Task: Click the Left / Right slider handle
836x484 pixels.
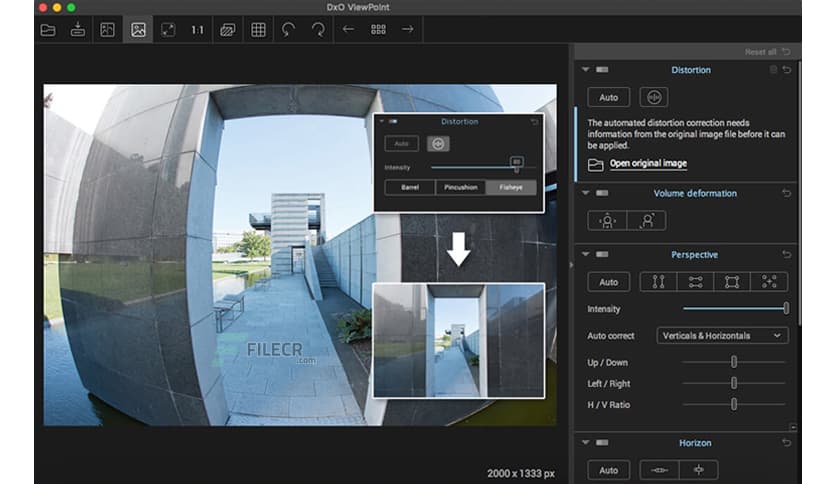Action: point(734,383)
